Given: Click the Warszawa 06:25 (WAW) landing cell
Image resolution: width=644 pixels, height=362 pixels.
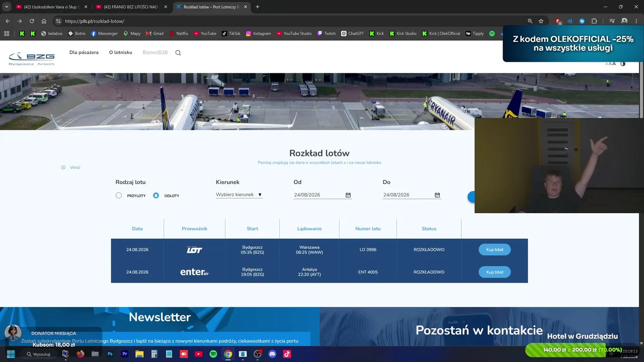Looking at the screenshot, I should (309, 250).
